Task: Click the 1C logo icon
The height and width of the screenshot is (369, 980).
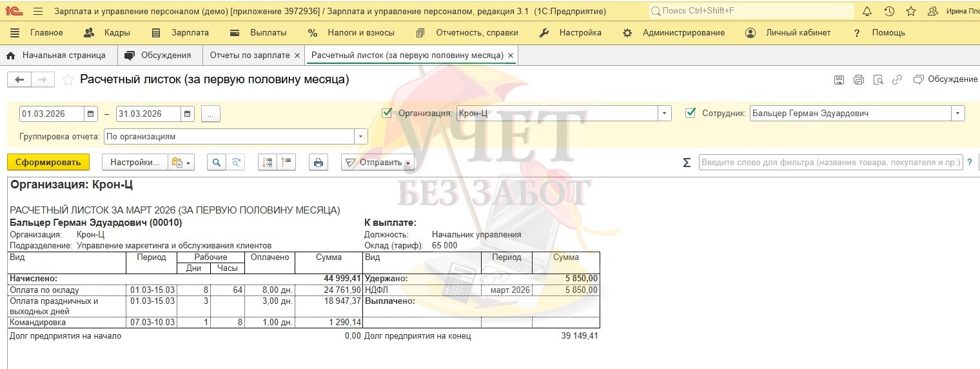Action: [x=13, y=11]
